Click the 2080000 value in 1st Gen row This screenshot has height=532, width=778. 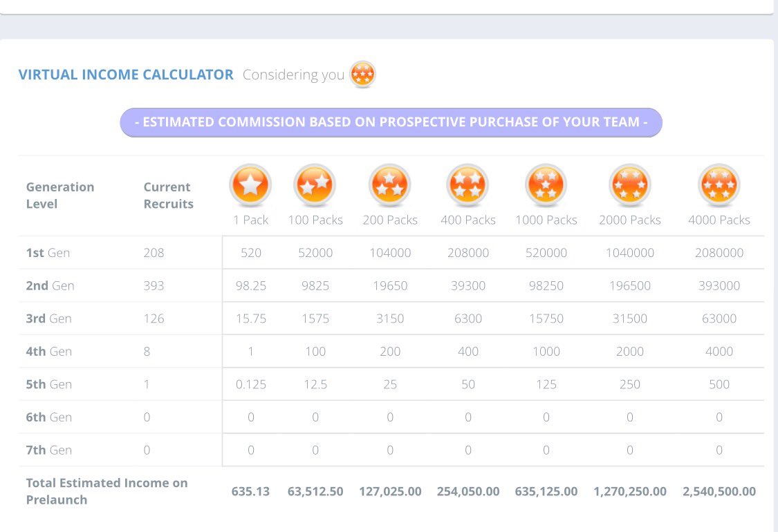coord(719,253)
